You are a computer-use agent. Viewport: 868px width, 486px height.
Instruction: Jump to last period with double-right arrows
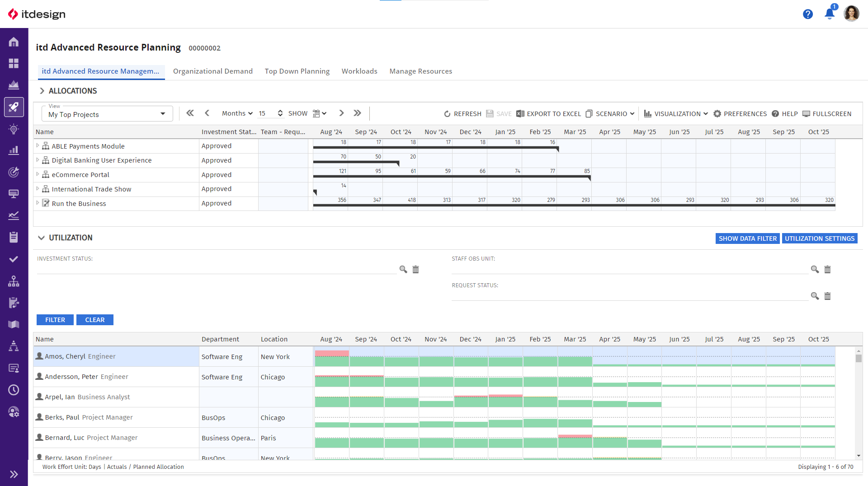[x=358, y=113]
